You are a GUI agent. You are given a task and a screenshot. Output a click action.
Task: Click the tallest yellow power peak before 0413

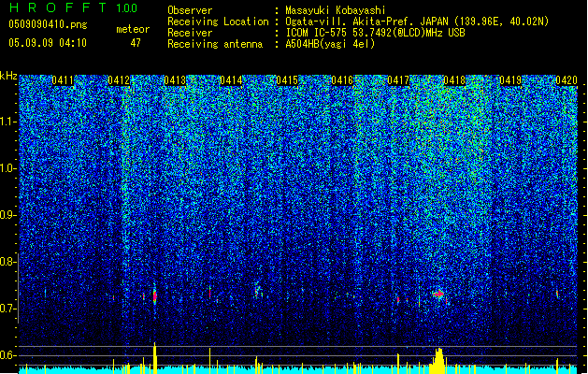point(154,358)
